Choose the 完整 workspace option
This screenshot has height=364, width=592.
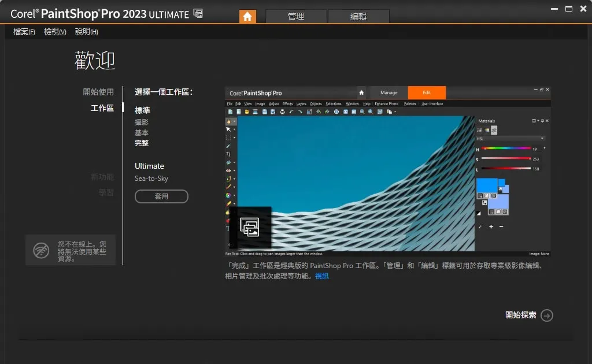(x=142, y=143)
